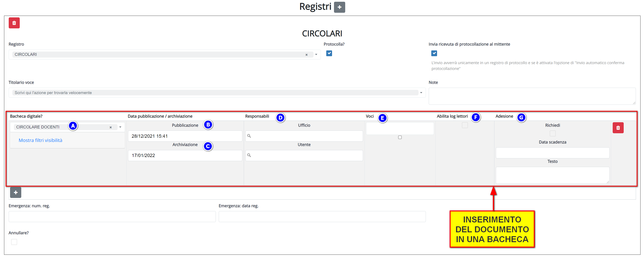The height and width of the screenshot is (258, 644).
Task: Expand the Bacheca digitale dropdown arrow
Action: click(x=120, y=127)
